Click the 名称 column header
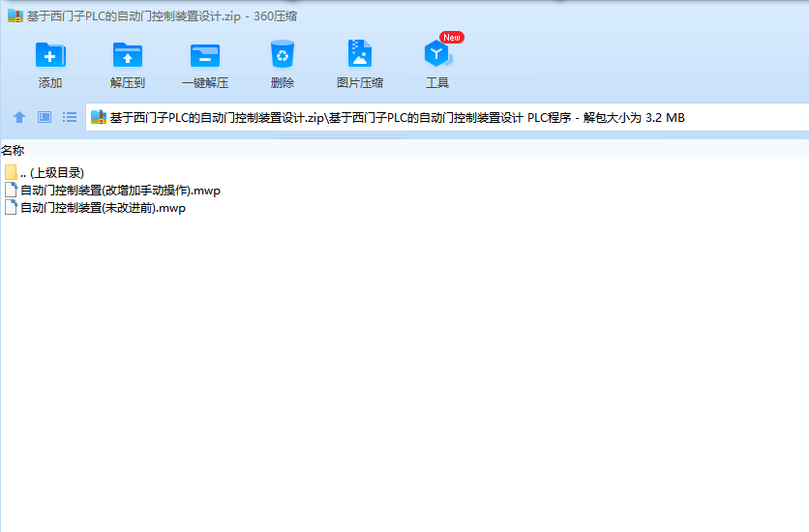The width and height of the screenshot is (809, 532). pos(13,151)
